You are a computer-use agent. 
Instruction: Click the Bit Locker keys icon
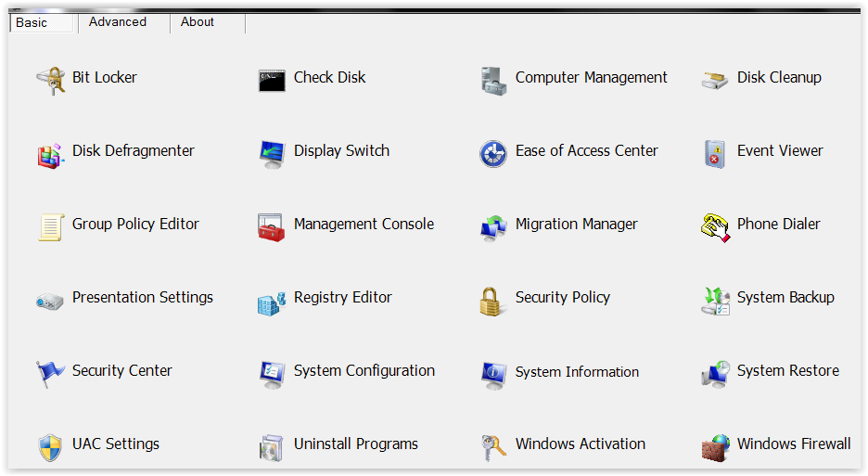(x=50, y=79)
